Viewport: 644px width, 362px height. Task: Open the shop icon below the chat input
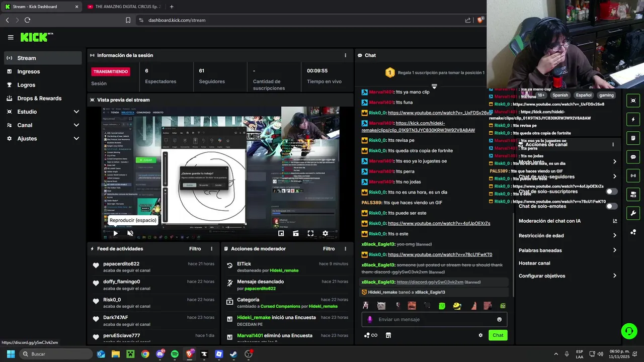coord(388,335)
